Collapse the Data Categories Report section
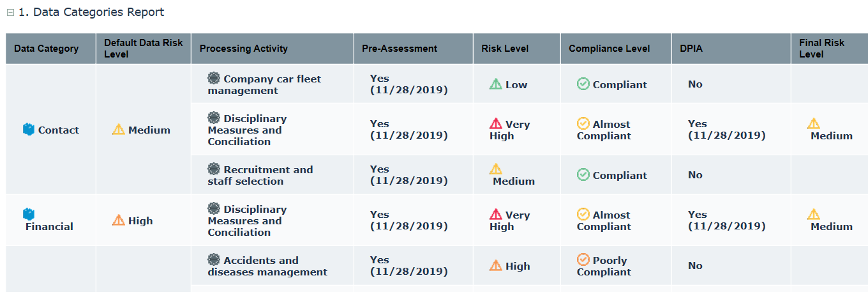The width and height of the screenshot is (868, 301). [10, 13]
